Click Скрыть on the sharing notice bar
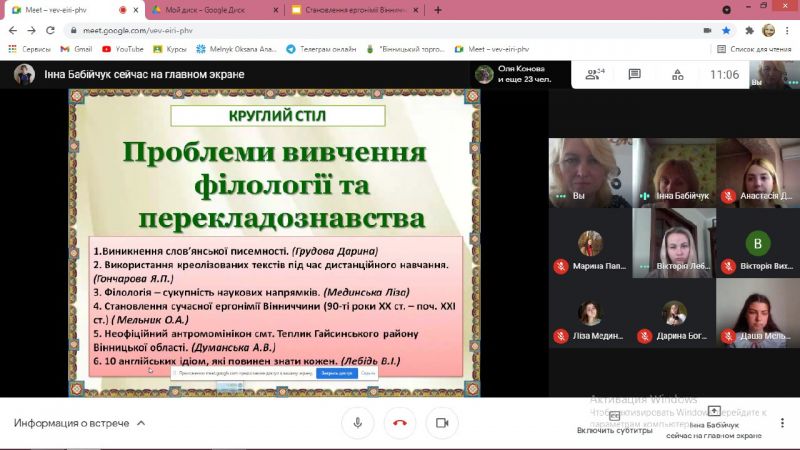Image resolution: width=800 pixels, height=450 pixels. point(368,373)
